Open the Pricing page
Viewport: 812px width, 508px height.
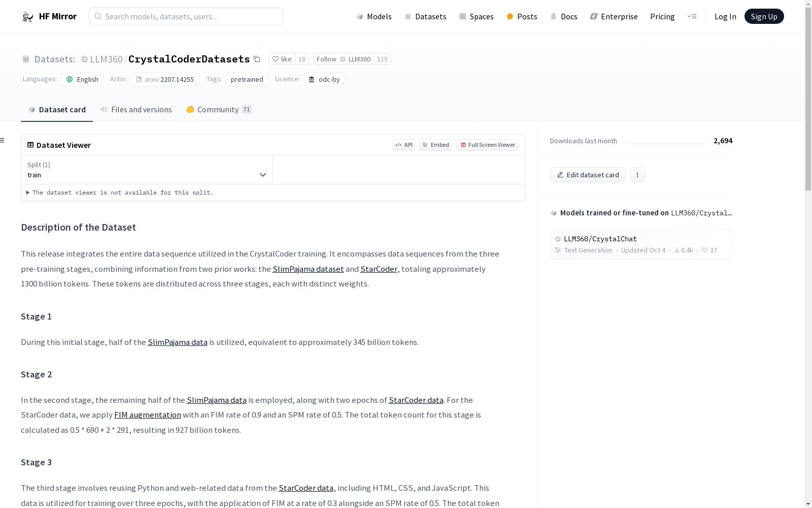pos(662,17)
